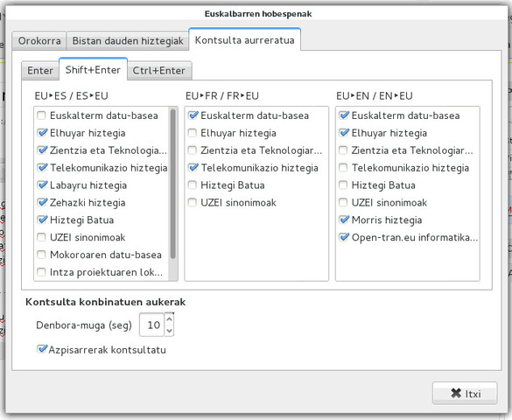Uncheck Telekomunikazio hiztegia in EU-FR list
This screenshot has height=420, width=512.
193,167
